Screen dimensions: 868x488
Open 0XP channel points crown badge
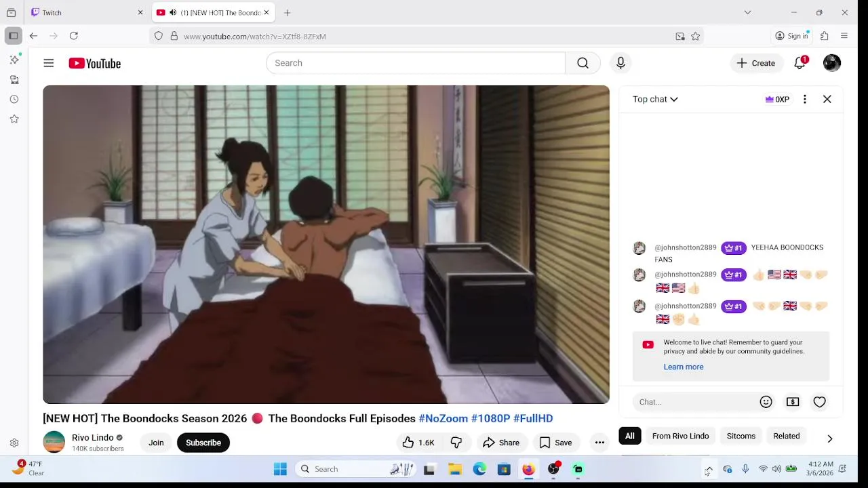777,99
